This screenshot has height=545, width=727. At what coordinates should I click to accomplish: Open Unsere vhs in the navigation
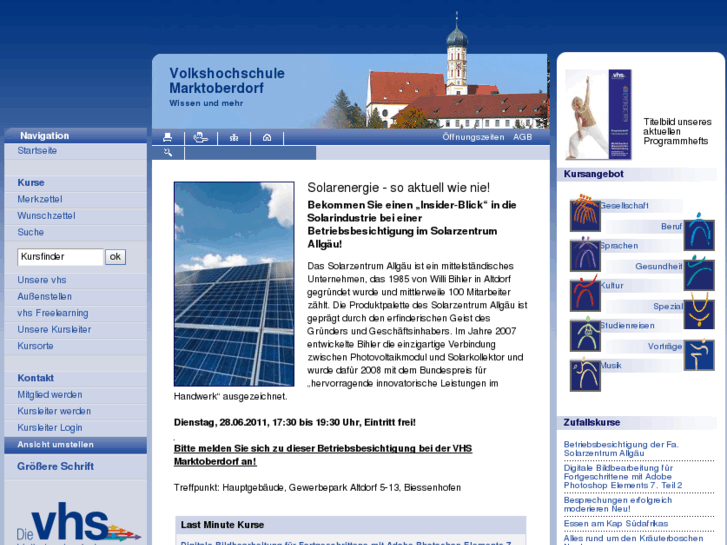click(x=42, y=280)
